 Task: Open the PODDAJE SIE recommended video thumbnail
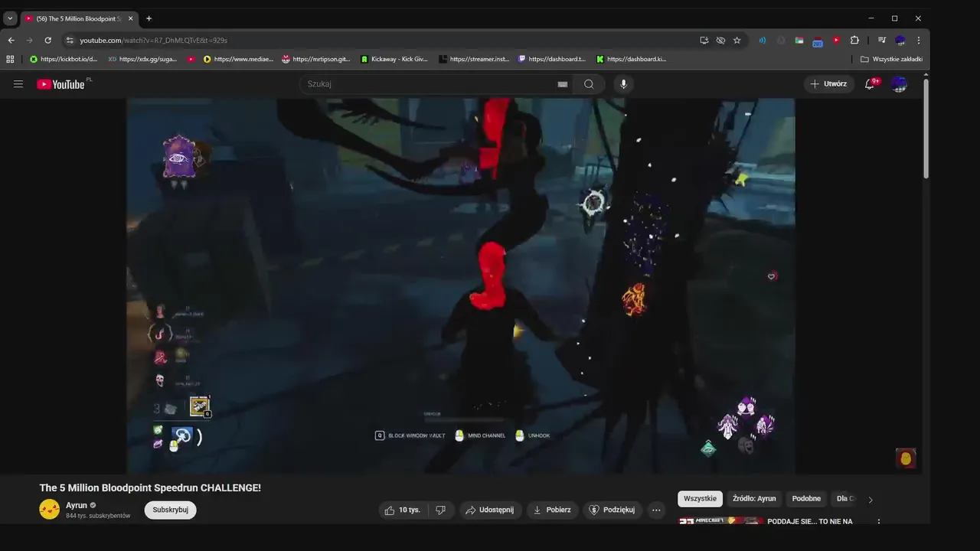tap(721, 520)
